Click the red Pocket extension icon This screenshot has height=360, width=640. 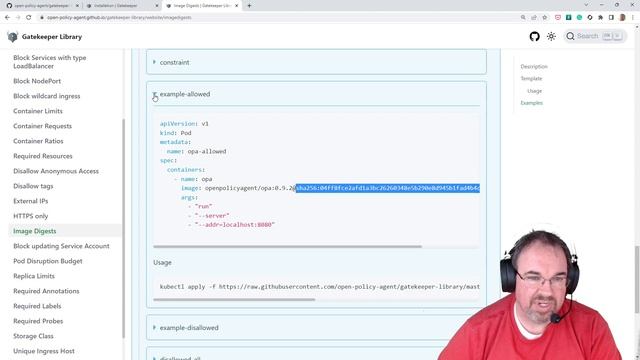pyautogui.click(x=558, y=18)
